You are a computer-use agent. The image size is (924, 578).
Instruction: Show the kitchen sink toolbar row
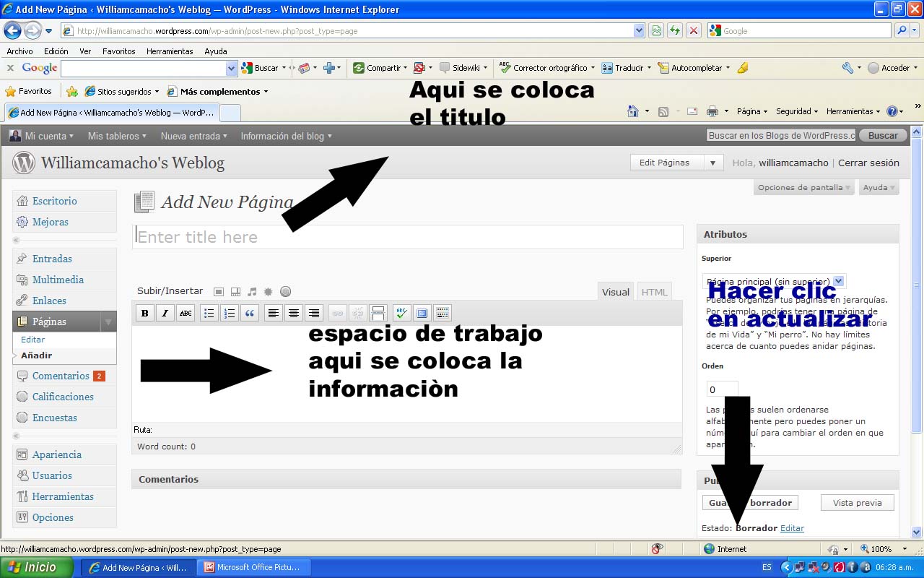(443, 313)
